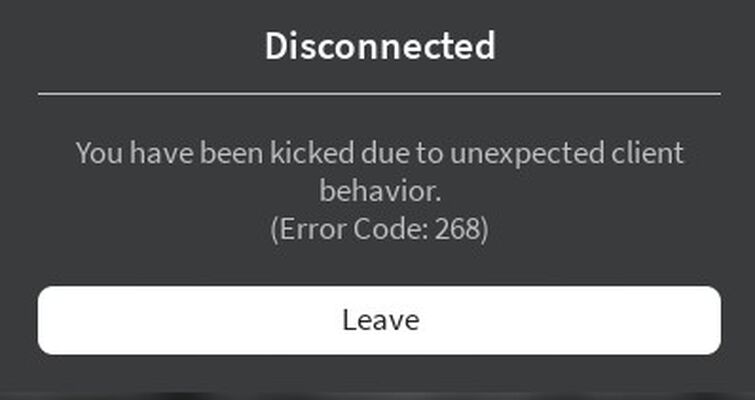Click the word "client" in the message
Image resolution: width=755 pixels, height=400 pixels.
[648, 153]
